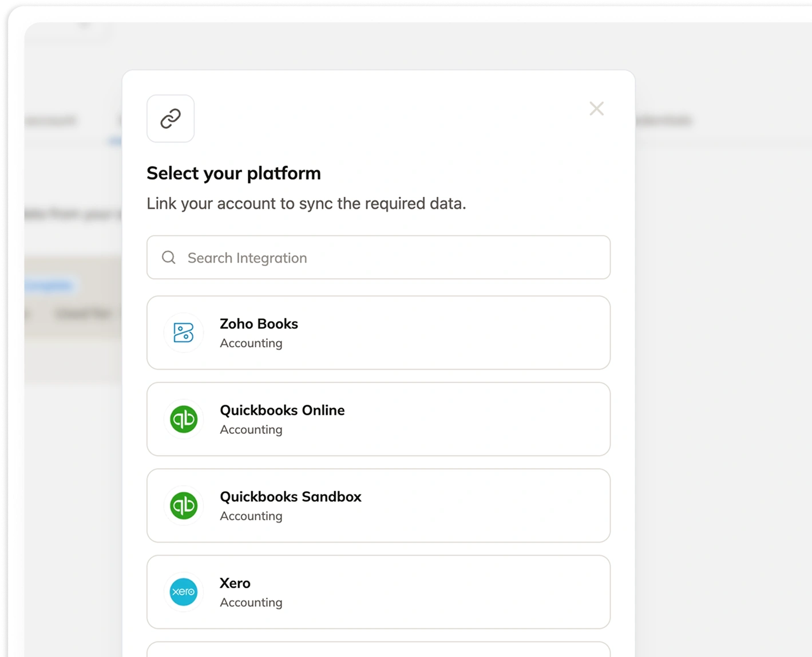Close the Select your platform dialog
Screen dimensions: 812x657
point(596,109)
